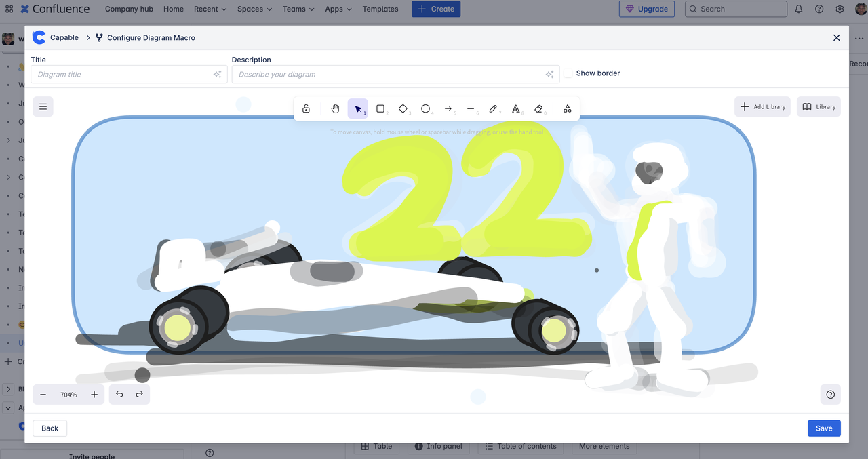Select the Pencil freedraw tool
The height and width of the screenshot is (459, 868).
(493, 108)
